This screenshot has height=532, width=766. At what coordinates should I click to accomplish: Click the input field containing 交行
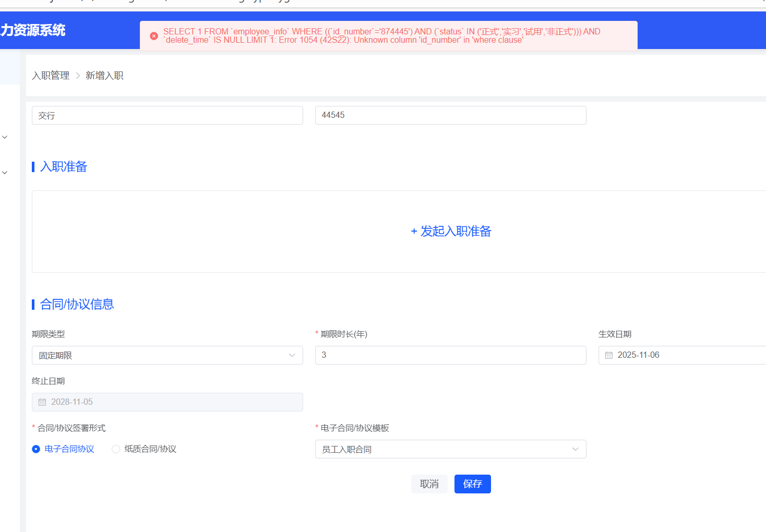[167, 115]
